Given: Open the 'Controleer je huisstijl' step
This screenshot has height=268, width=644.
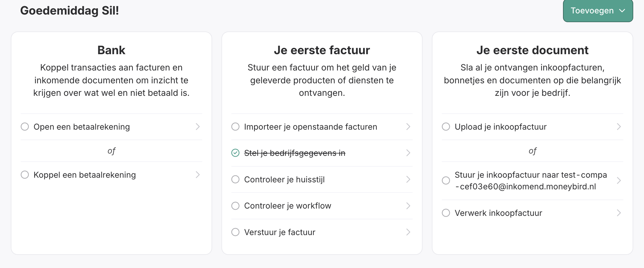Looking at the screenshot, I should [284, 180].
